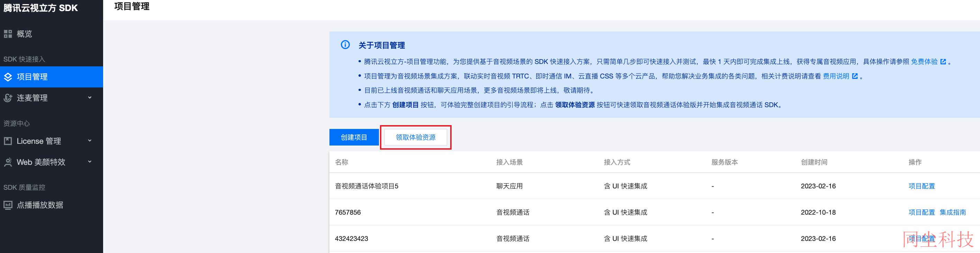
Task: Select row name 7657856
Action: pyautogui.click(x=348, y=212)
